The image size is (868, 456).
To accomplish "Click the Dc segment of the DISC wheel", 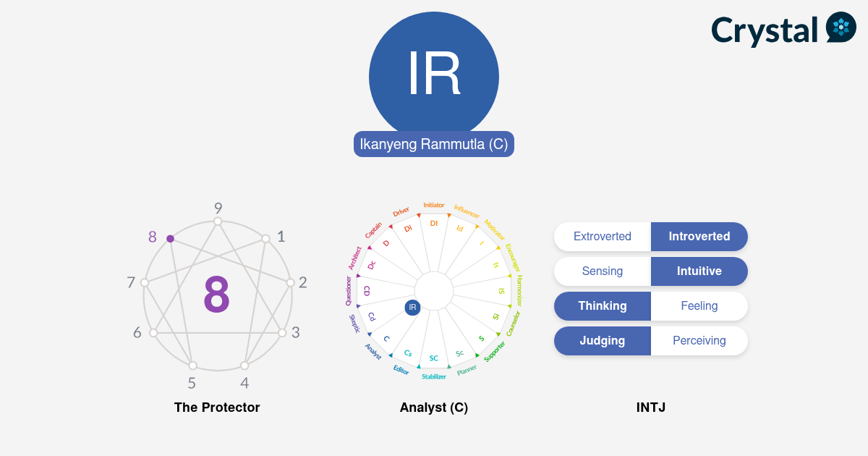I will pyautogui.click(x=372, y=266).
